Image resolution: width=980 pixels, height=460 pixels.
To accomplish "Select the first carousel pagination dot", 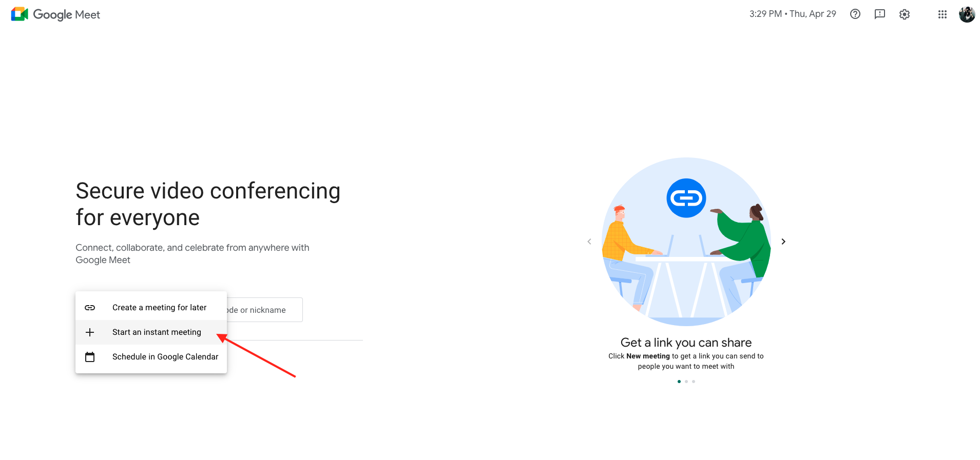I will (x=679, y=382).
